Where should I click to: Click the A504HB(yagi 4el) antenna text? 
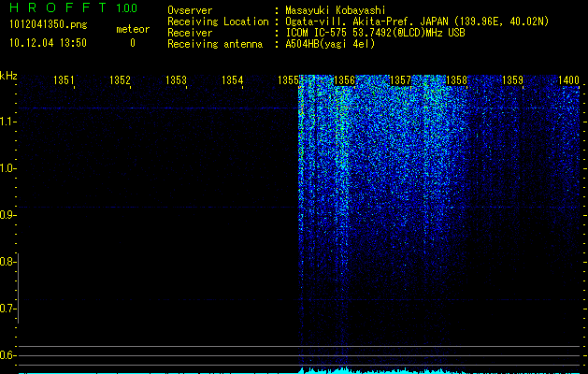click(330, 44)
